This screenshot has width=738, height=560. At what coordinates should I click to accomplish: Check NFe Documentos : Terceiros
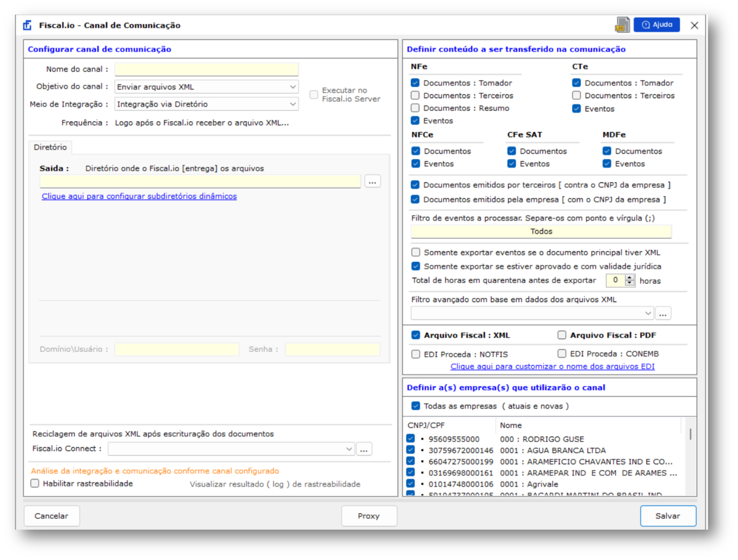[415, 95]
